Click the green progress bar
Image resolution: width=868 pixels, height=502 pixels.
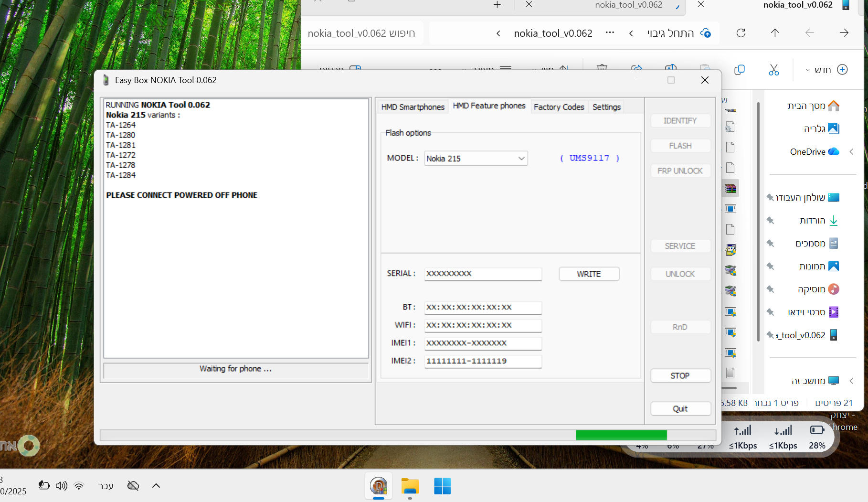(x=621, y=435)
